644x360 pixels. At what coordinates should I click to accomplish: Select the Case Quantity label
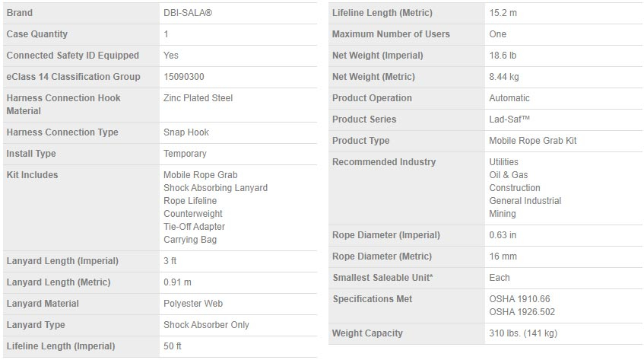[x=36, y=34]
